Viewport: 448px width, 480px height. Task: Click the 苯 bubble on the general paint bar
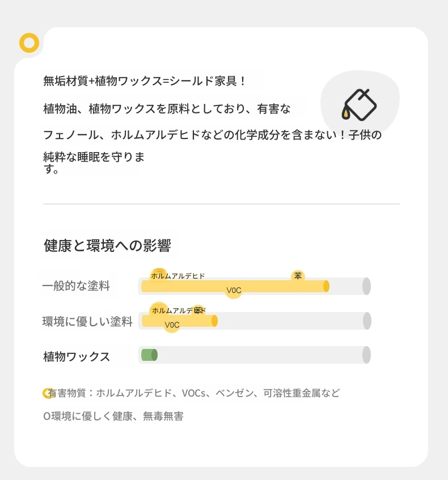298,276
